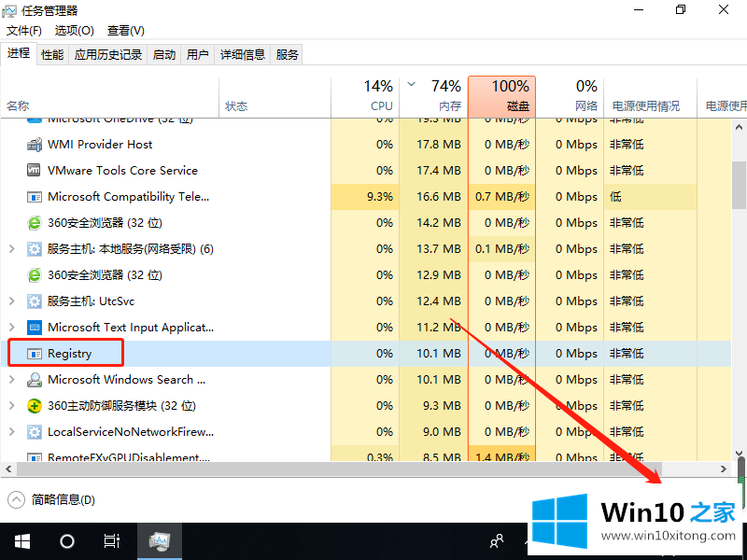Expand Microsoft Windows Search row
This screenshot has height=560, width=747.
click(12, 380)
